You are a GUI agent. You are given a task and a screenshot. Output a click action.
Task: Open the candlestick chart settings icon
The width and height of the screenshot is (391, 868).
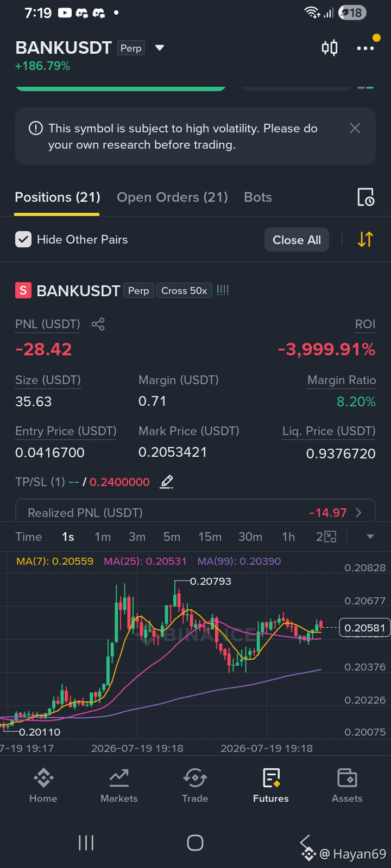[330, 48]
